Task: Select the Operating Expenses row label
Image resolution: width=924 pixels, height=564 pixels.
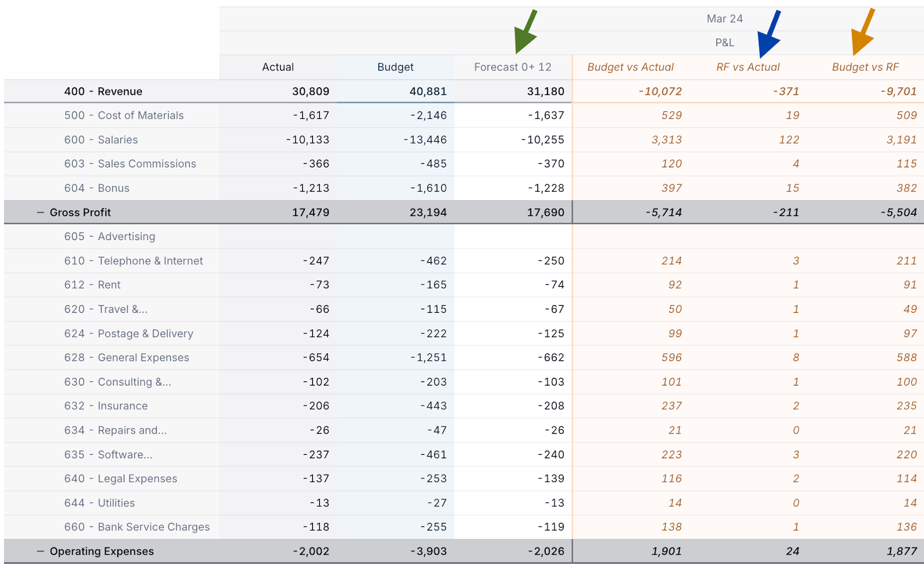Action: 102,551
